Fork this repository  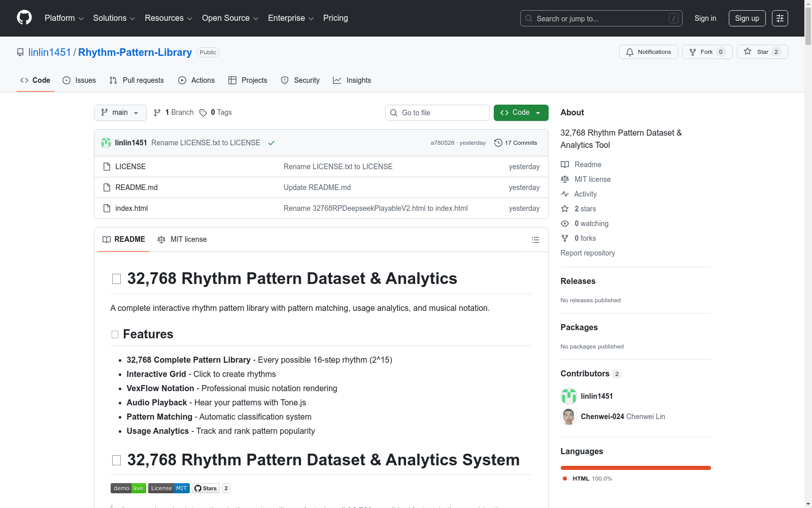(707, 52)
